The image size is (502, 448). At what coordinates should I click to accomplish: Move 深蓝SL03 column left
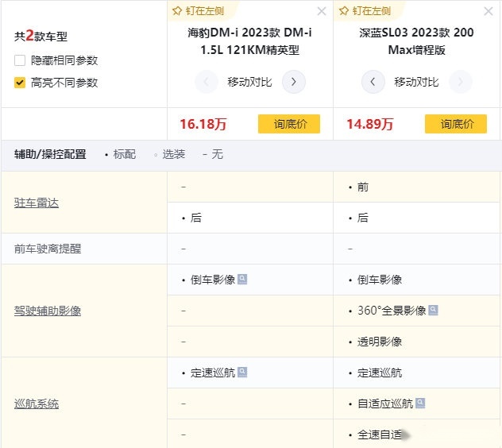[373, 82]
